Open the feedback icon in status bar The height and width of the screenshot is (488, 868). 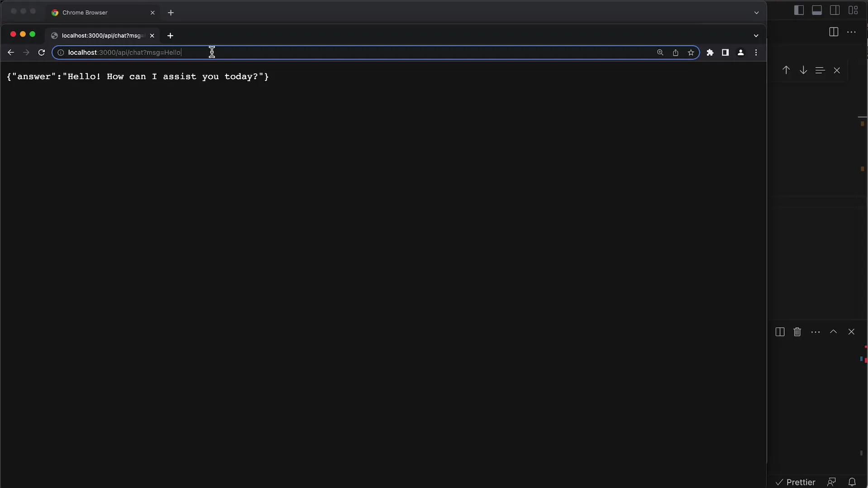coord(831,482)
